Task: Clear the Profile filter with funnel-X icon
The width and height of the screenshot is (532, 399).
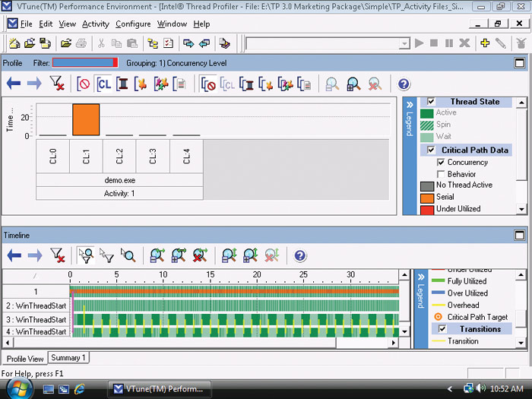Action: coord(57,84)
